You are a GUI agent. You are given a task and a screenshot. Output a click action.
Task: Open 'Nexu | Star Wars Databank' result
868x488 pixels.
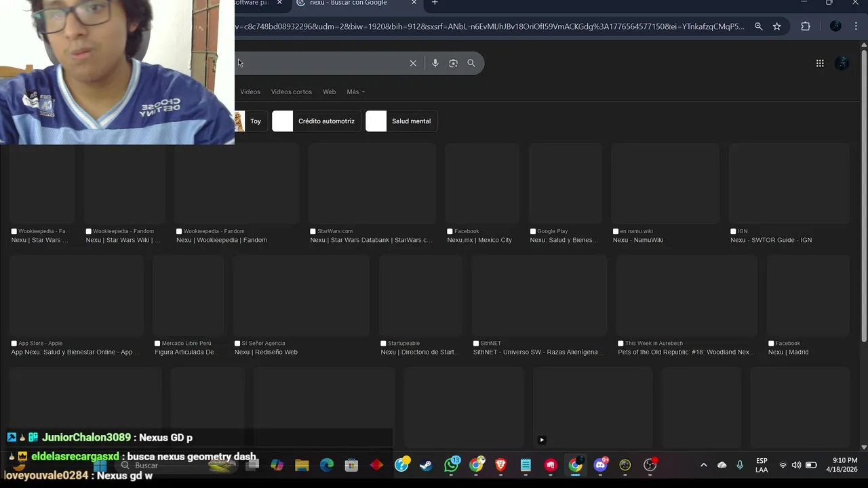pos(371,240)
